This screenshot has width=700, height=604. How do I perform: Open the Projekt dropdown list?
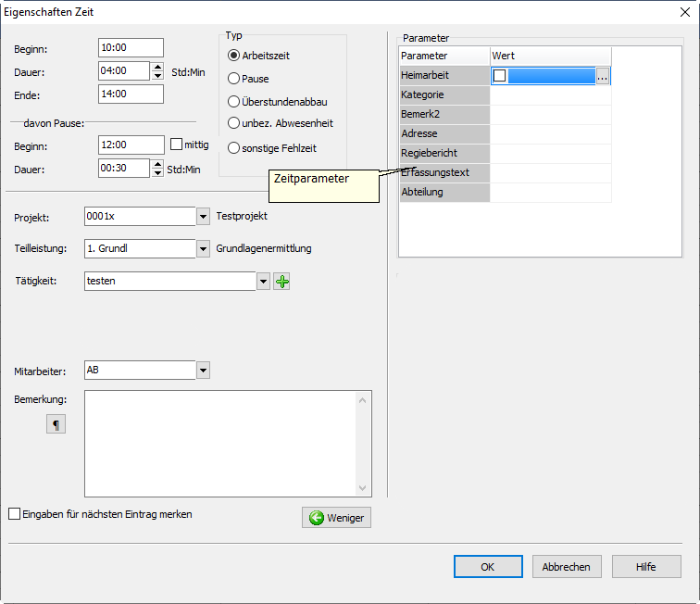[203, 217]
